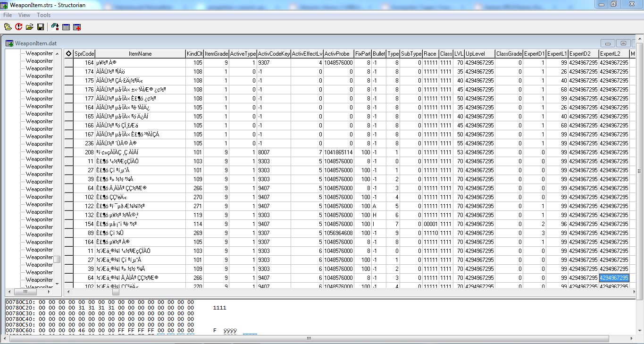644x344 pixels.
Task: Click the ItemGrade column header
Action: tap(216, 54)
